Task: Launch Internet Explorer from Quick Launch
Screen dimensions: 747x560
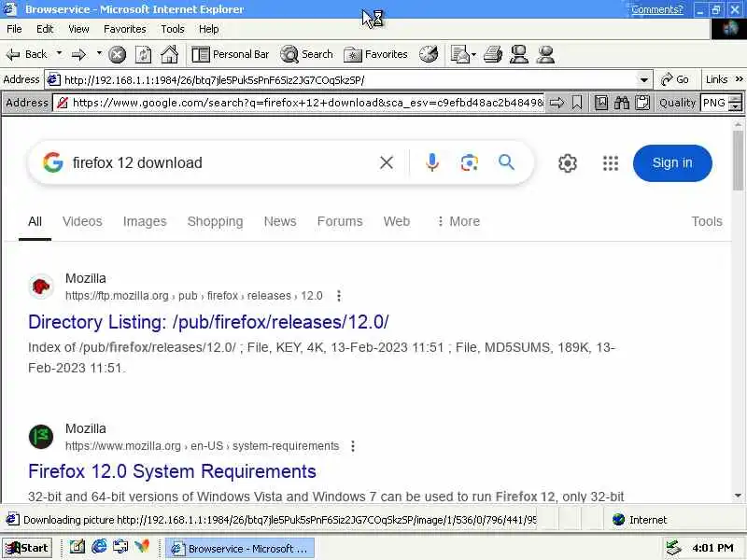Action: pos(99,547)
